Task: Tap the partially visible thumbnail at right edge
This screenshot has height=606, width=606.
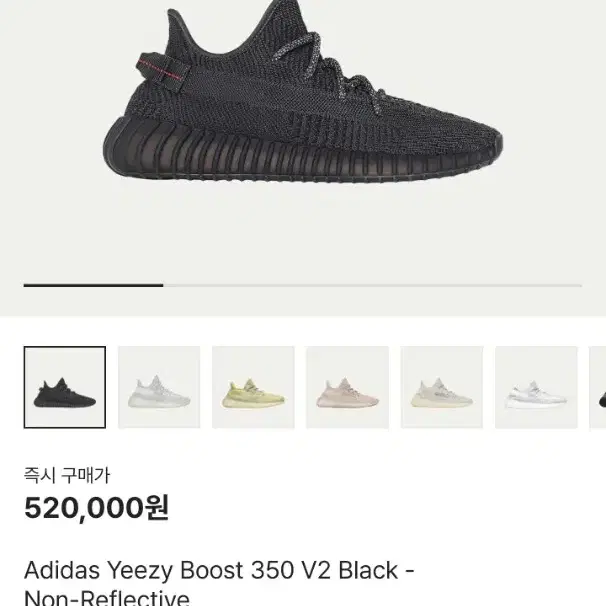Action: (x=598, y=387)
